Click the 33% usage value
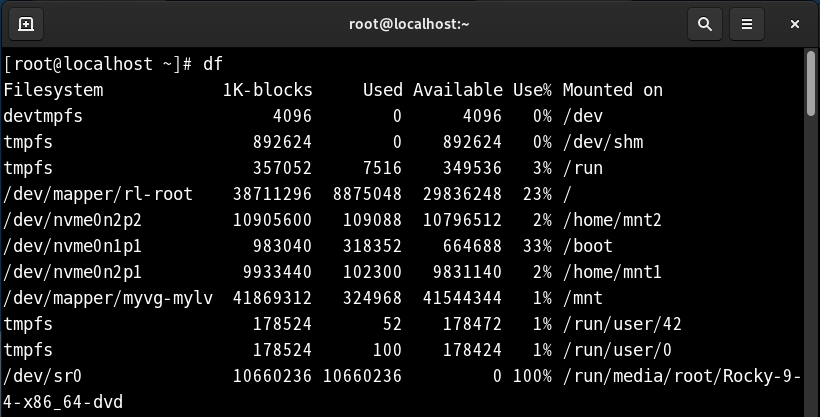The height and width of the screenshot is (417, 820). (x=537, y=246)
